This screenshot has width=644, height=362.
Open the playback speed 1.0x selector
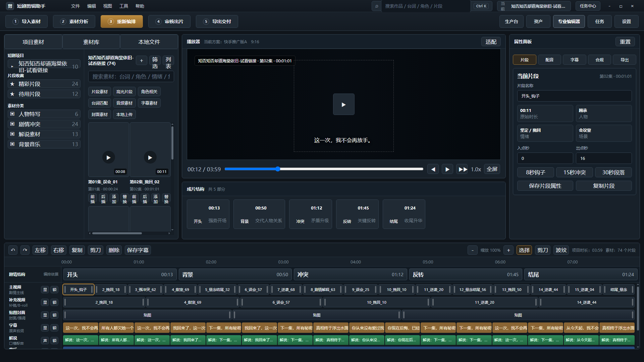click(x=476, y=169)
